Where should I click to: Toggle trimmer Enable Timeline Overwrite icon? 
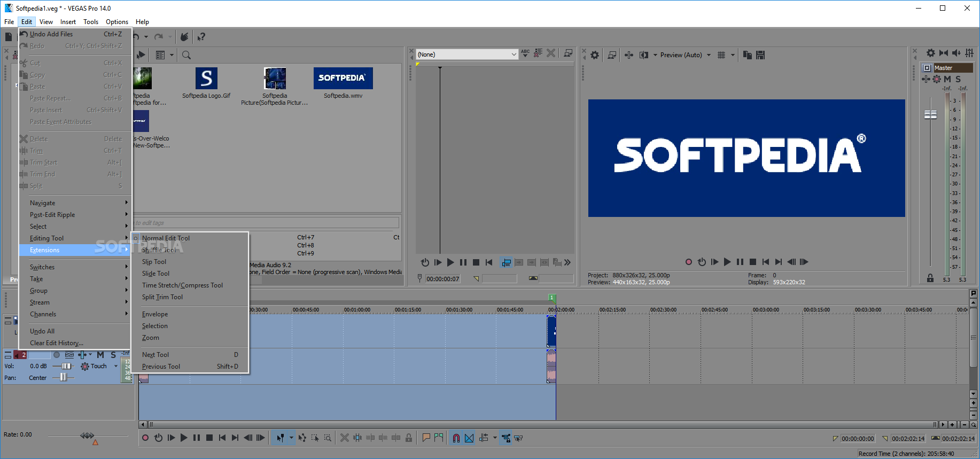coord(506,262)
